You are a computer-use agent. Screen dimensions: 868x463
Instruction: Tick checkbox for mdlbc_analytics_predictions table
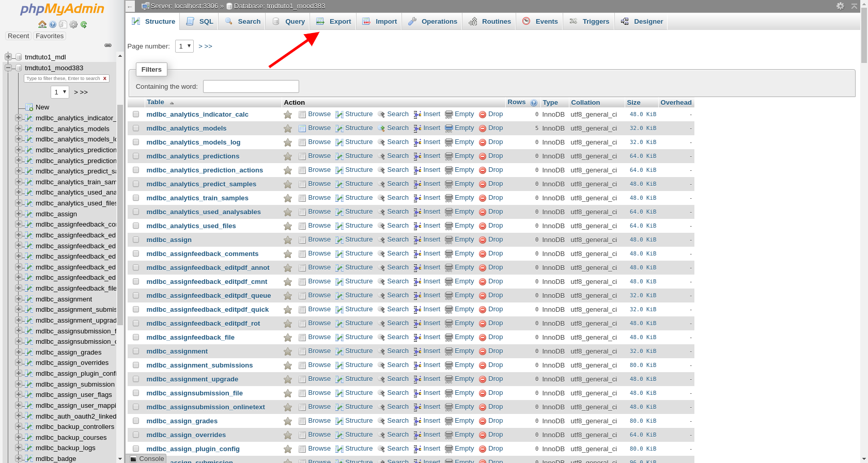click(136, 156)
